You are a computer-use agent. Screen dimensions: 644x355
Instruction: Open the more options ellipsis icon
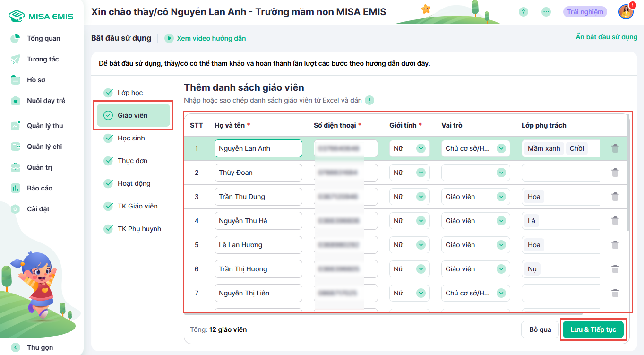[x=546, y=12]
